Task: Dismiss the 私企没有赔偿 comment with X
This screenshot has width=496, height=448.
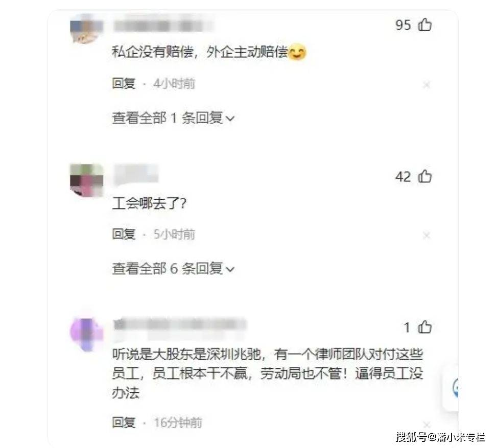Action: [427, 84]
